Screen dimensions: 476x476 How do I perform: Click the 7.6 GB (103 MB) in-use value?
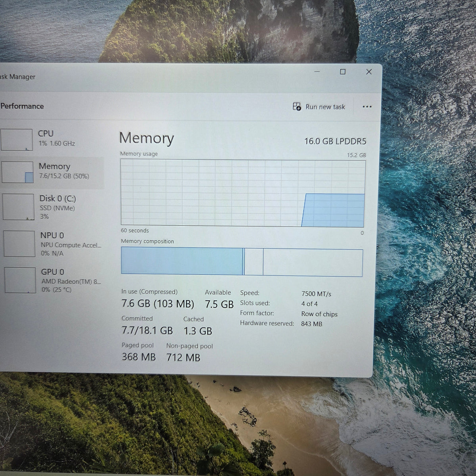pos(158,304)
